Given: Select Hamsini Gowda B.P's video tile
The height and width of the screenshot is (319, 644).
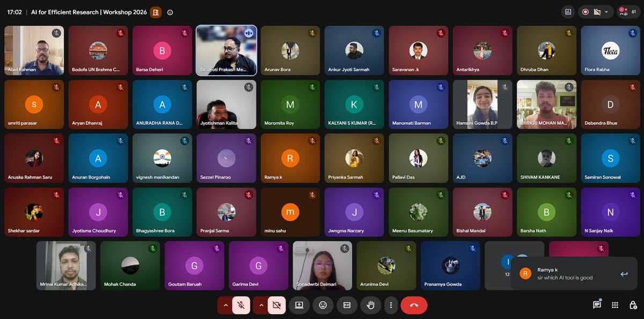Looking at the screenshot, I should tap(482, 104).
